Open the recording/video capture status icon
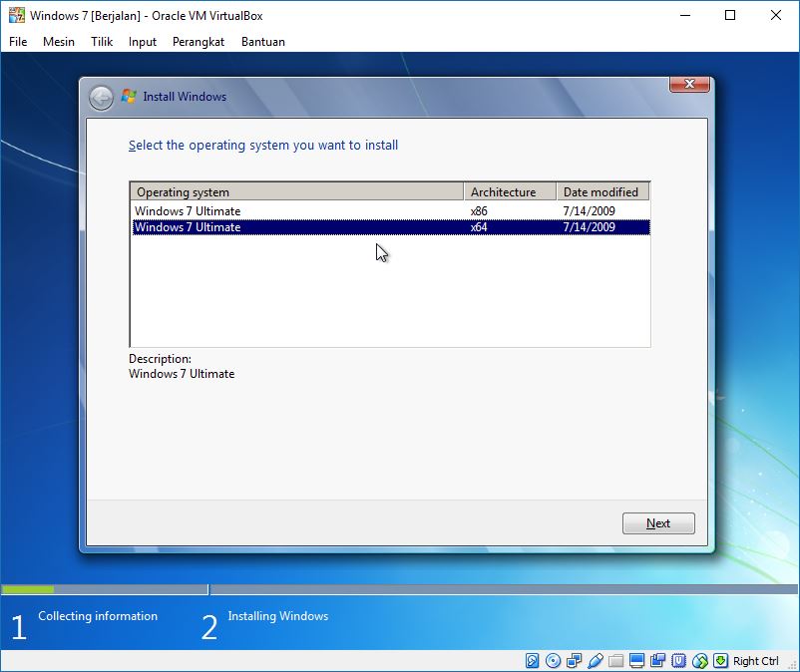Image resolution: width=800 pixels, height=672 pixels. [657, 661]
